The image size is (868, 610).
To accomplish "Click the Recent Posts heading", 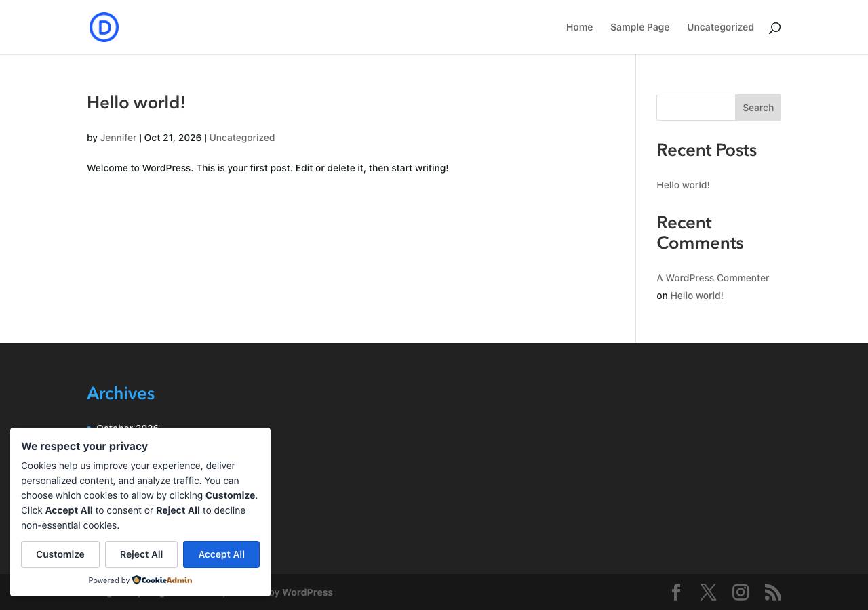I will click(707, 150).
